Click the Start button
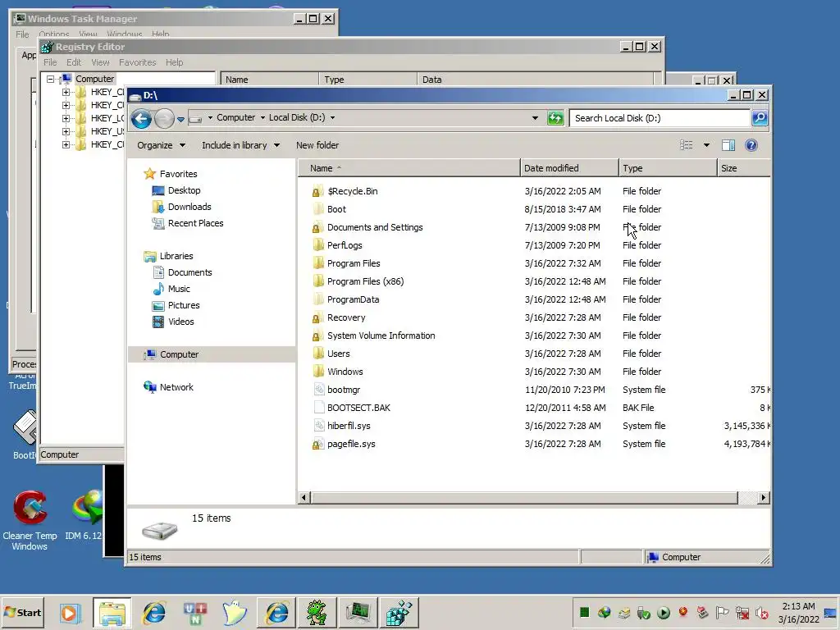The width and height of the screenshot is (840, 630). (x=22, y=613)
